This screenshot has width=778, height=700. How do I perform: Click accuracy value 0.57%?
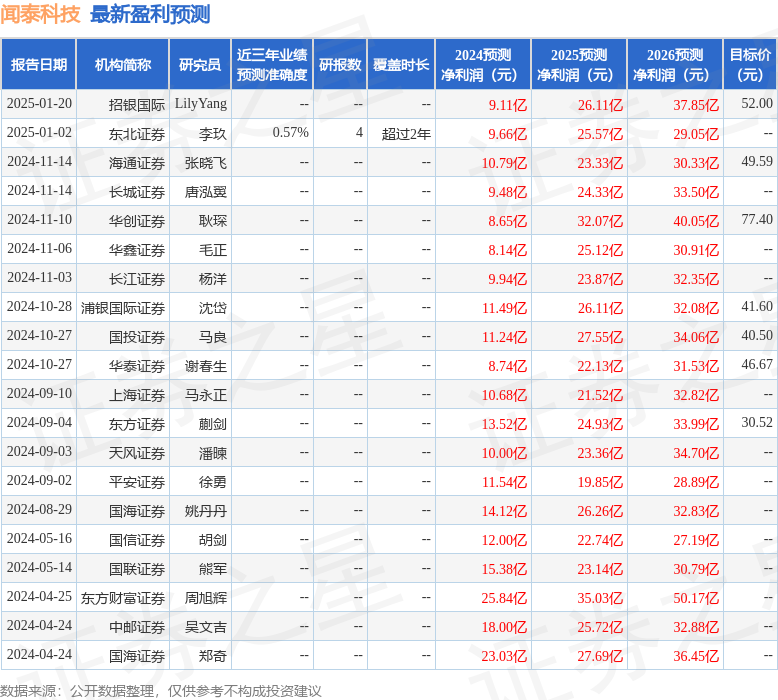[x=290, y=132]
